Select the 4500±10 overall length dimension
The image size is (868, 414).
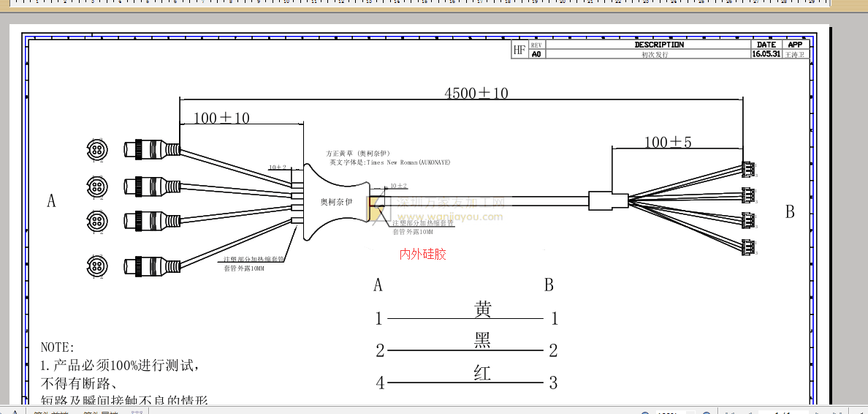pyautogui.click(x=476, y=93)
